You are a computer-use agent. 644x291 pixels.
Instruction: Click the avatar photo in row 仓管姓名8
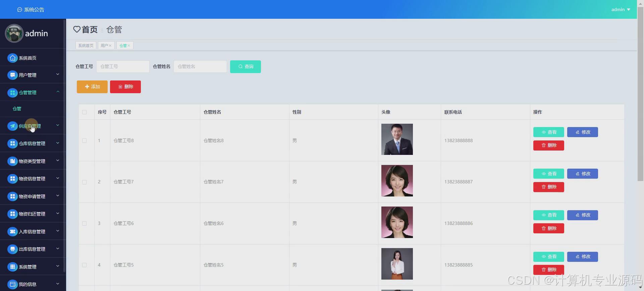click(x=397, y=139)
